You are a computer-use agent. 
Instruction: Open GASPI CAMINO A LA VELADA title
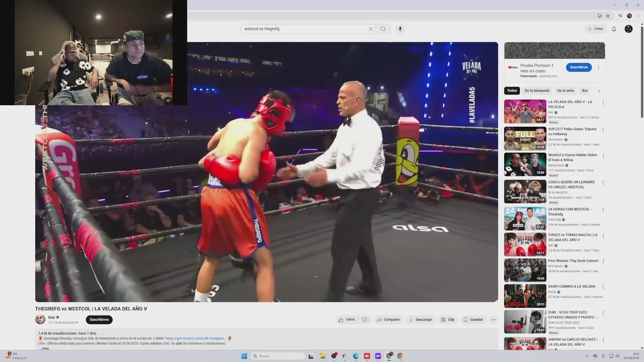[572, 287]
